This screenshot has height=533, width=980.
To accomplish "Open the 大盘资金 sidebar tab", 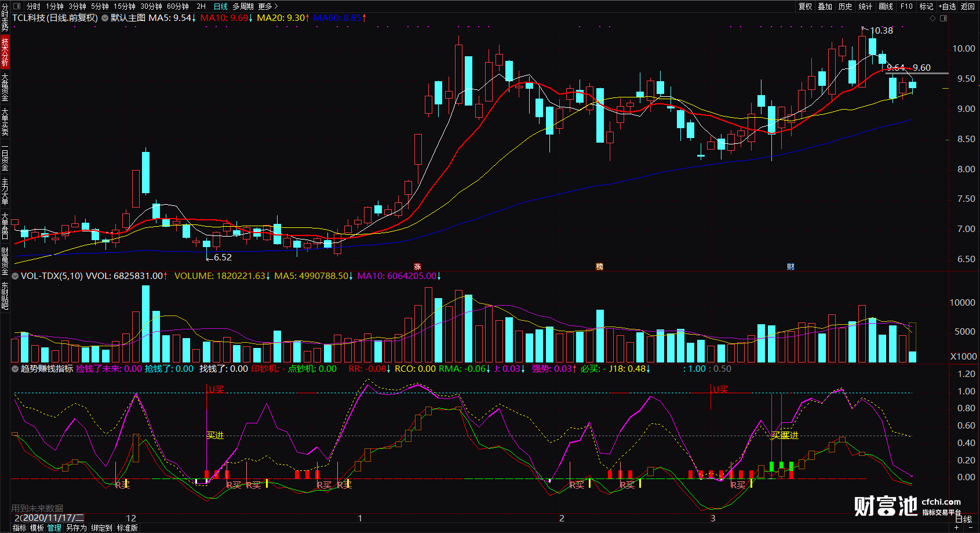I will point(5,87).
